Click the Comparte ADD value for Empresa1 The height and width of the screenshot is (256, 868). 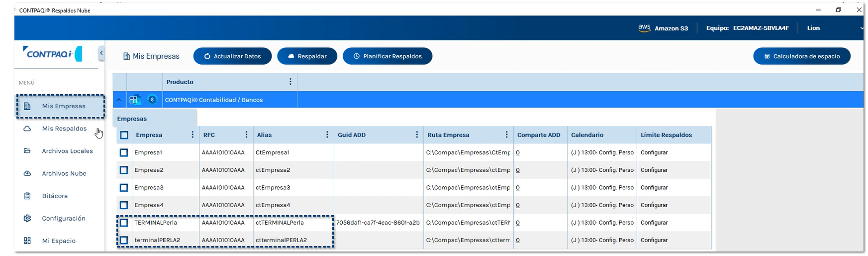point(518,152)
